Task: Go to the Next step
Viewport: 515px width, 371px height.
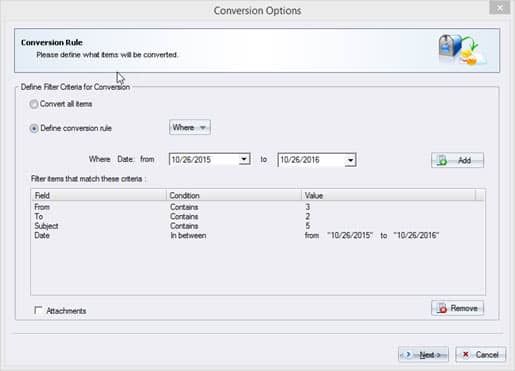Action: (x=423, y=355)
